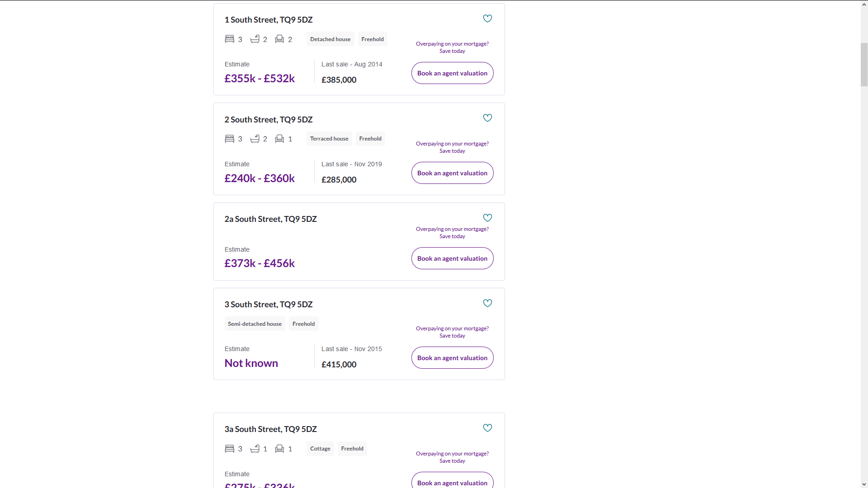Save 1 South Street with heart icon
The width and height of the screenshot is (868, 488).
[487, 19]
